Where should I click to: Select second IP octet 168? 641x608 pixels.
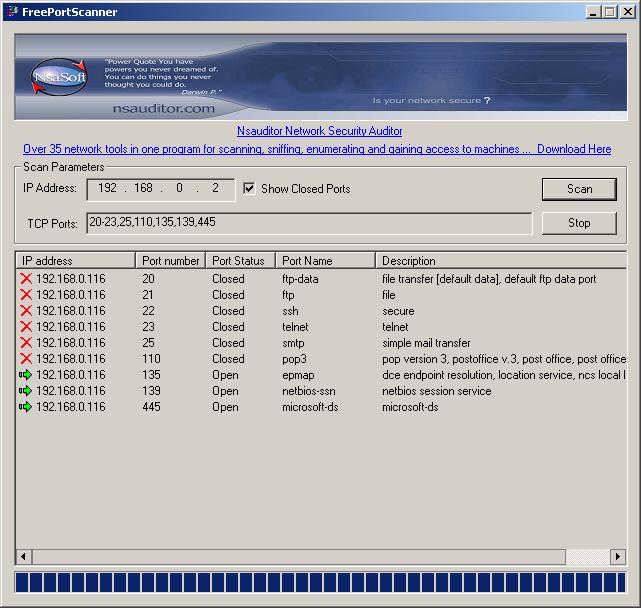coord(143,188)
